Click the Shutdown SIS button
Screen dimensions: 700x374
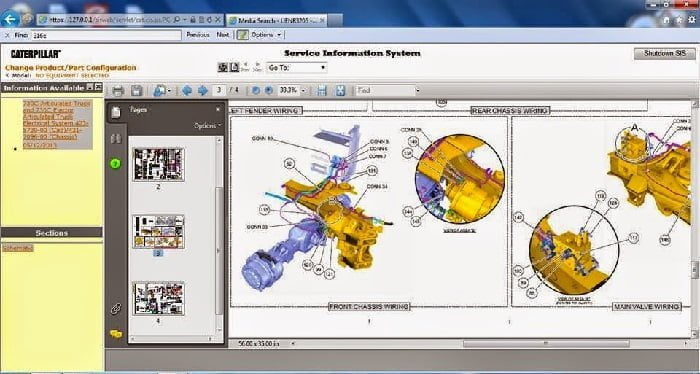coord(665,54)
